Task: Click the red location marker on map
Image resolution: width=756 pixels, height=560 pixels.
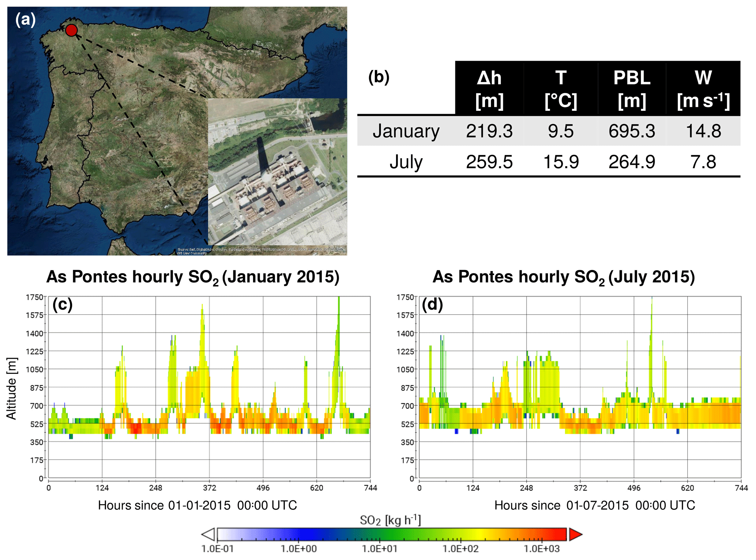Action: [71, 30]
